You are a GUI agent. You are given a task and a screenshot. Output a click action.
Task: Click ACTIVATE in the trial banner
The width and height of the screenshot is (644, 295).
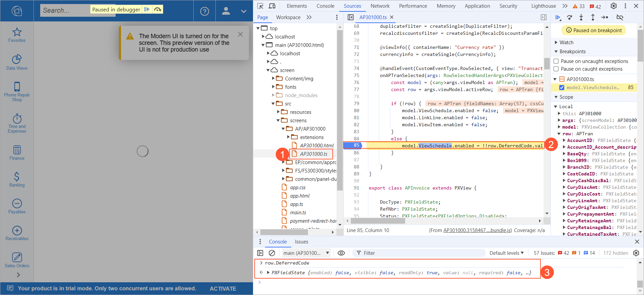click(x=223, y=289)
